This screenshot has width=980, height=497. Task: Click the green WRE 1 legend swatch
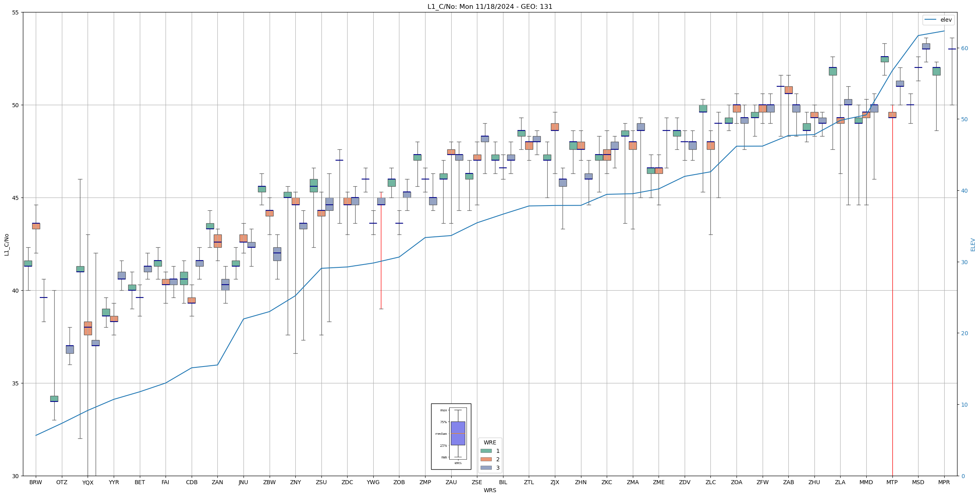coord(486,451)
